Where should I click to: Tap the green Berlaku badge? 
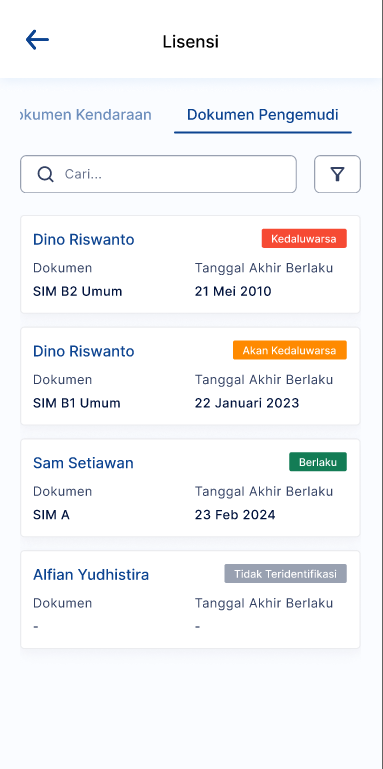coord(318,462)
